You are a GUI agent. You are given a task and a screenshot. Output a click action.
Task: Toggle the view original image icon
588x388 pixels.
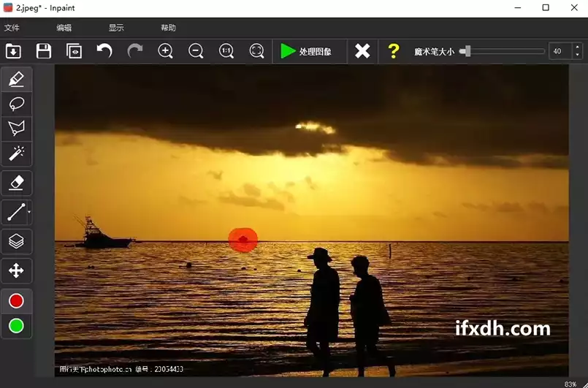pos(74,51)
